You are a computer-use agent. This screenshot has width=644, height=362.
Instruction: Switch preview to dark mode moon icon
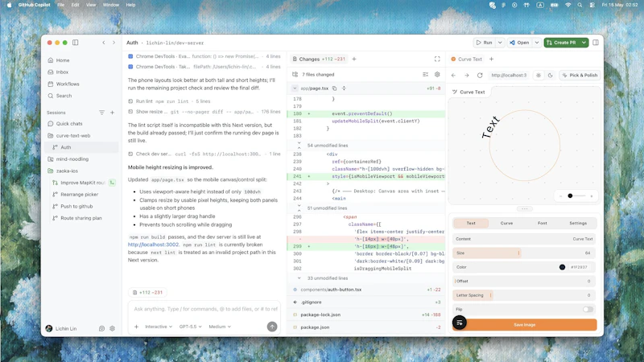(551, 75)
